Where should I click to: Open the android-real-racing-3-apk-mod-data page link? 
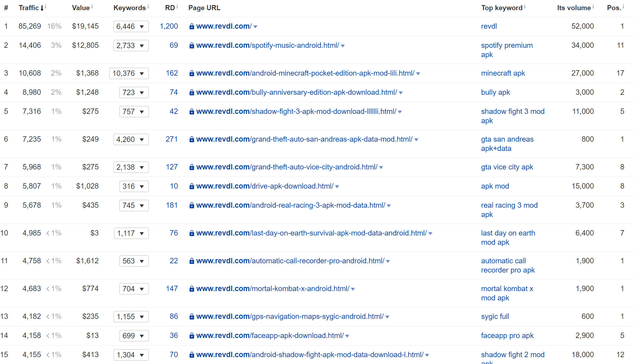[291, 205]
